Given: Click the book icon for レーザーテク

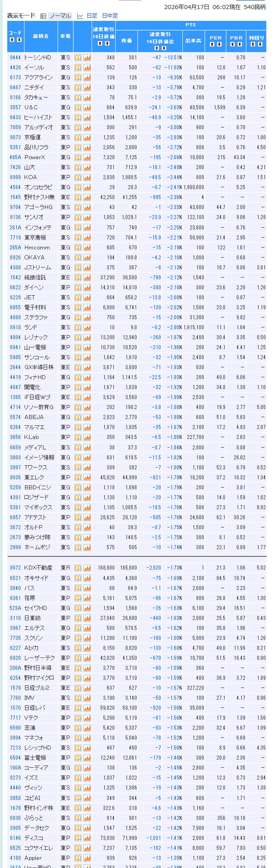Looking at the screenshot, I should (78, 658).
